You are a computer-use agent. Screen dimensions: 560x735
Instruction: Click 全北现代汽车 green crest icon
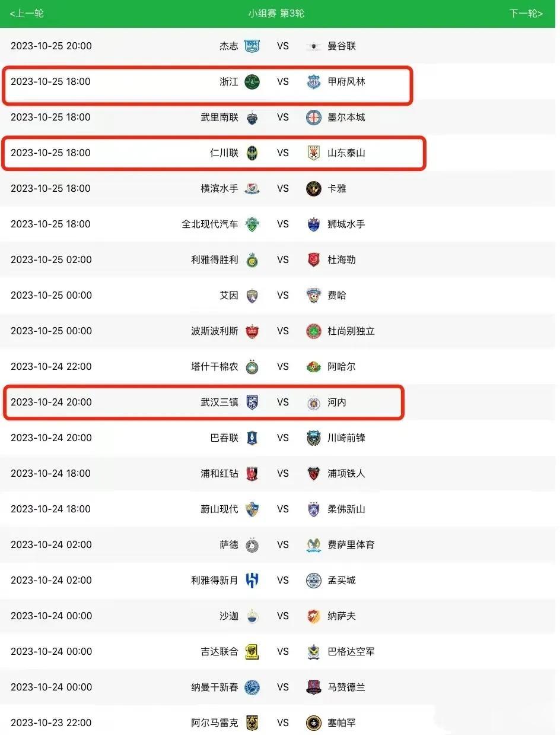(x=252, y=224)
